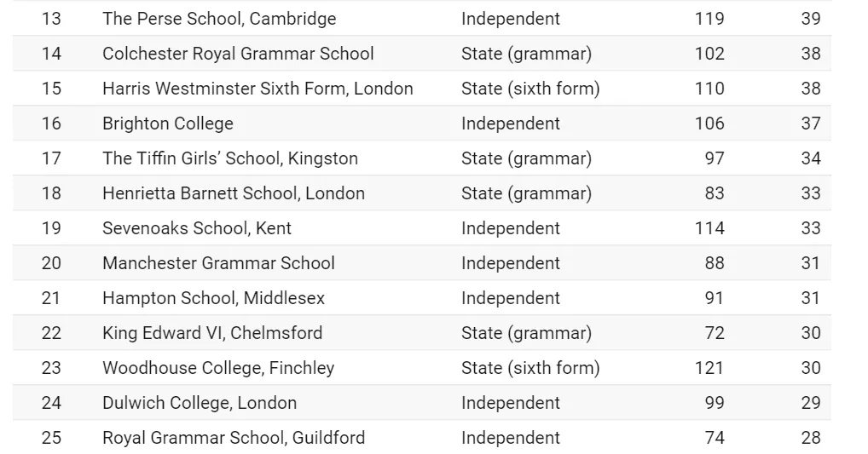
Task: Select The Tiffin Girls' School, Kingston
Action: coord(229,158)
